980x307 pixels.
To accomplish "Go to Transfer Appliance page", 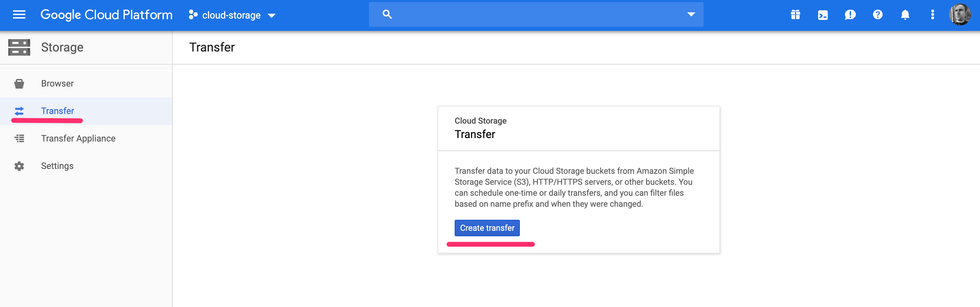I will tap(78, 138).
